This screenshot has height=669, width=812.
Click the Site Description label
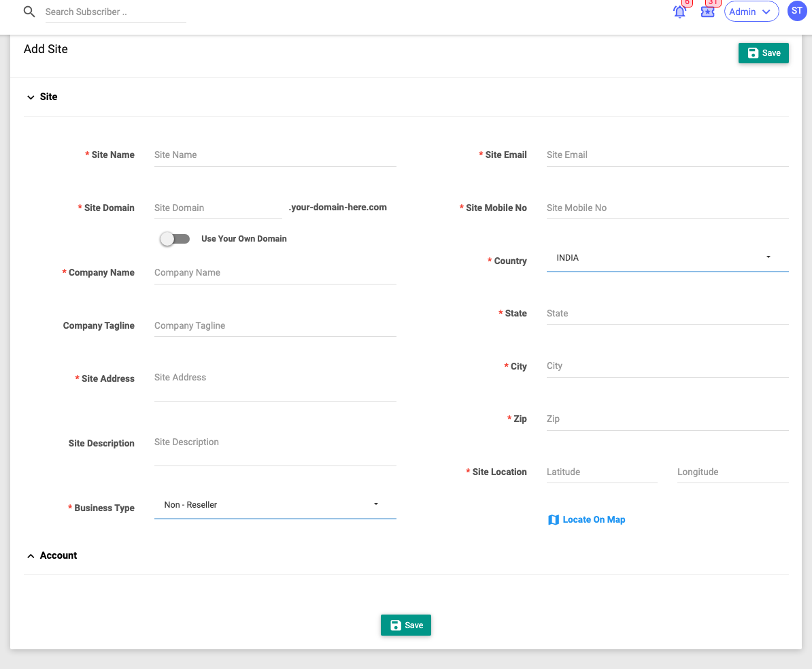tap(101, 443)
